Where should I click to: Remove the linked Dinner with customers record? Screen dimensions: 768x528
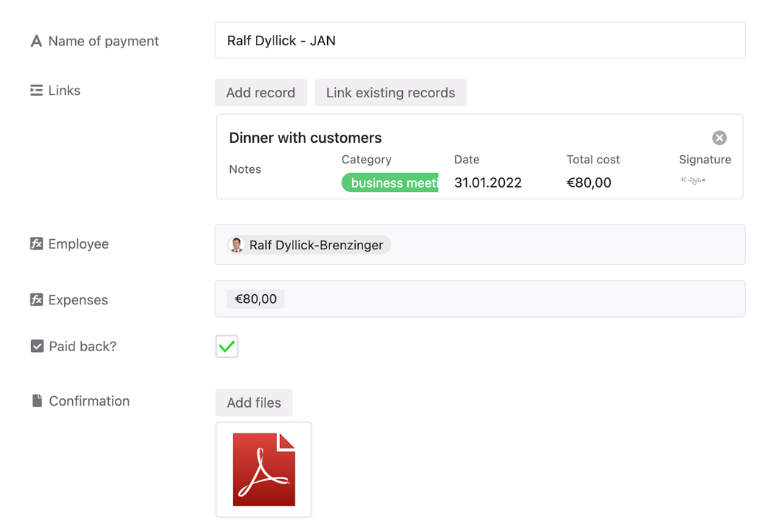click(719, 138)
